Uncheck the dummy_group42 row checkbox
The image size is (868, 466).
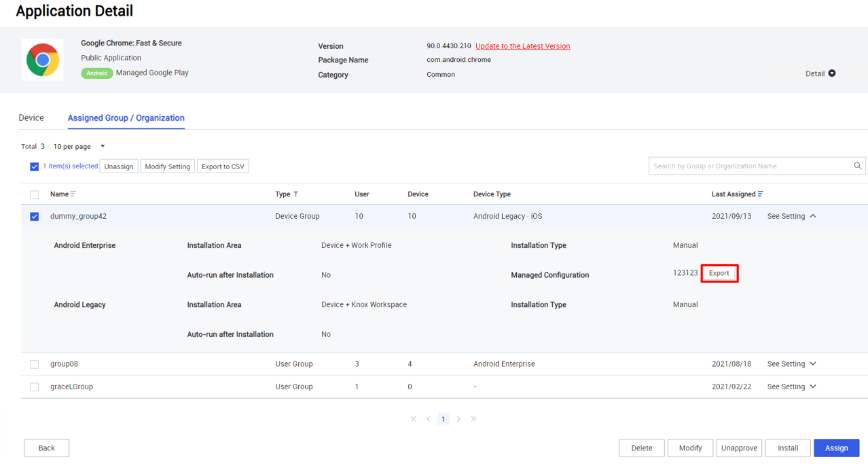tap(34, 216)
